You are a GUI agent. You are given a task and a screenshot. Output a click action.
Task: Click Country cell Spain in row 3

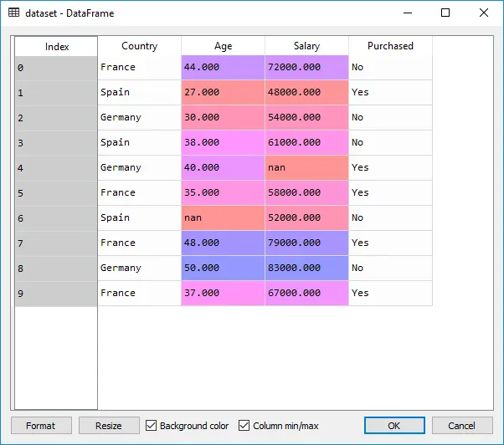point(140,142)
